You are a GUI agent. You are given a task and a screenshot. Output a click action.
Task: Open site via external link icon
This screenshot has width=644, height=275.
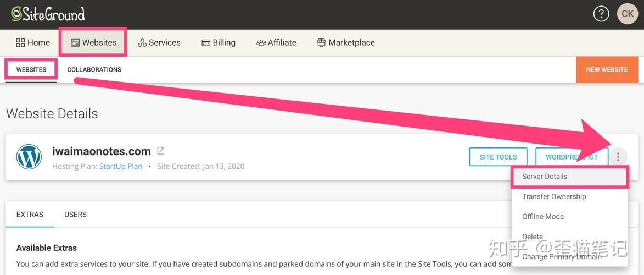point(161,151)
